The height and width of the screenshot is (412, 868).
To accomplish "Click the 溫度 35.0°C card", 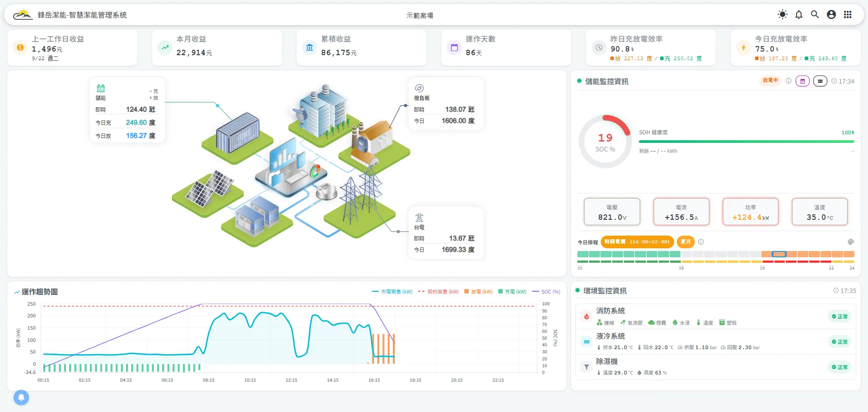I will point(820,212).
